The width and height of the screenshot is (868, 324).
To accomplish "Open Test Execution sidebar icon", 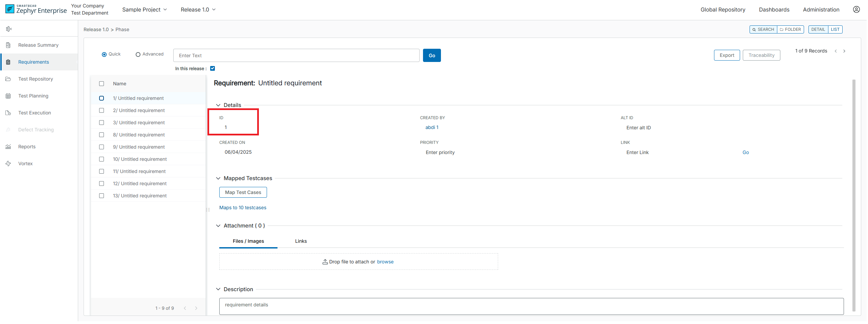I will tap(8, 113).
